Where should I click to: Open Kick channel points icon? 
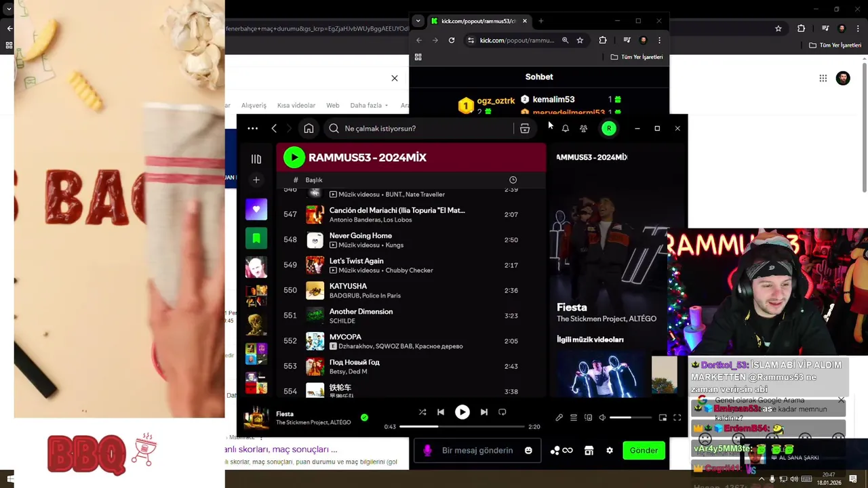(561, 450)
